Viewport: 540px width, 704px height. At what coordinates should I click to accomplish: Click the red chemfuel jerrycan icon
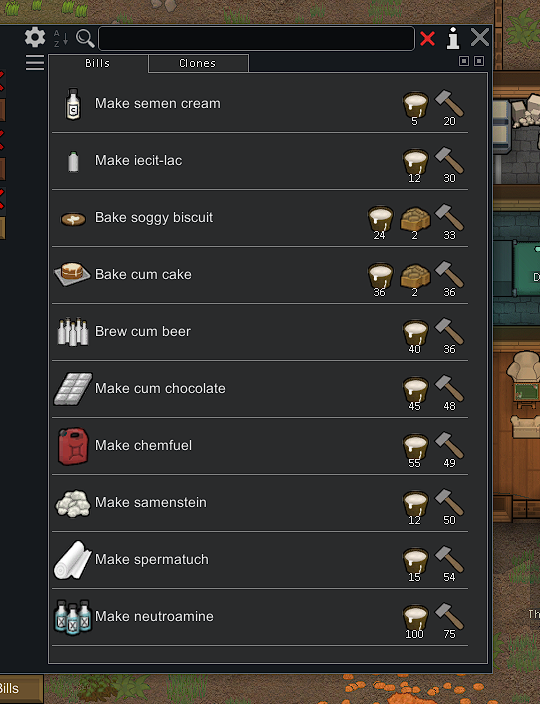click(73, 446)
